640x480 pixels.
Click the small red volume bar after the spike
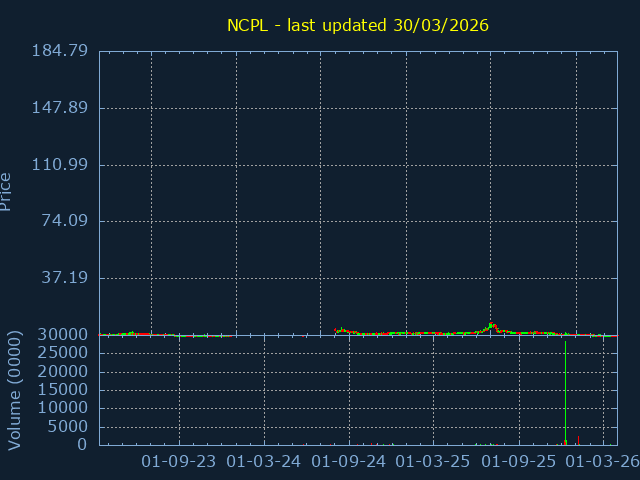tap(578, 440)
